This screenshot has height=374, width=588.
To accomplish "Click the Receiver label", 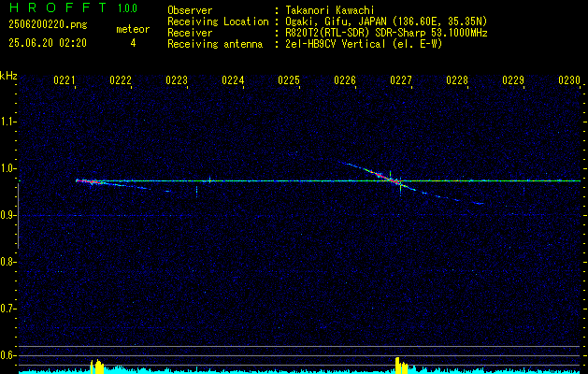I will coord(190,33).
